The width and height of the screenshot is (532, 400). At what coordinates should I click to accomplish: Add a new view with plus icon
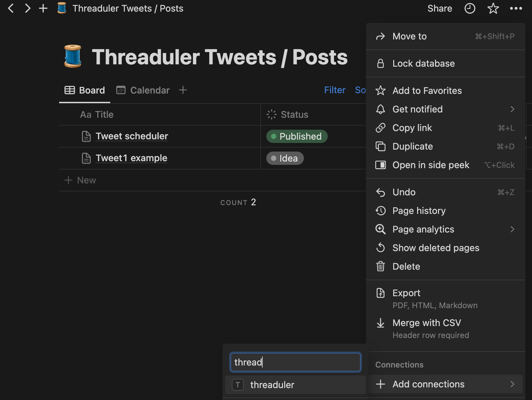[x=183, y=90]
